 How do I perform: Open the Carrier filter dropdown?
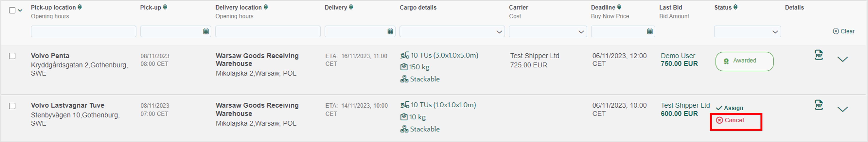(548, 31)
